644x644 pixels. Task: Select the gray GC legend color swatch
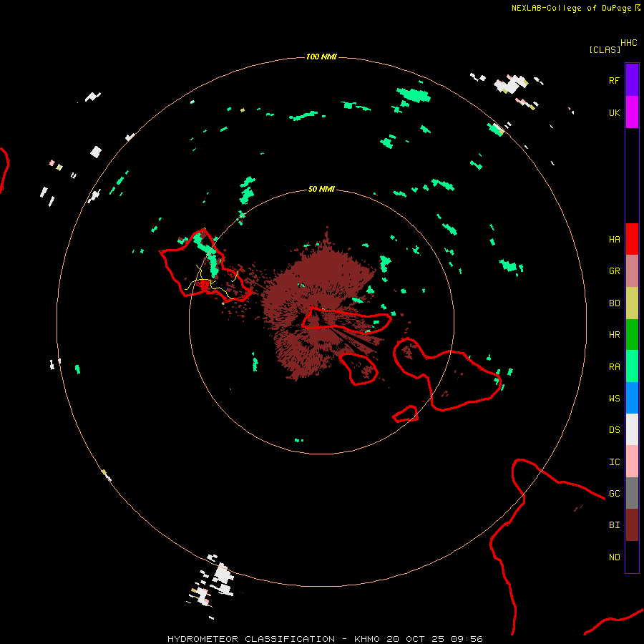pyautogui.click(x=632, y=493)
